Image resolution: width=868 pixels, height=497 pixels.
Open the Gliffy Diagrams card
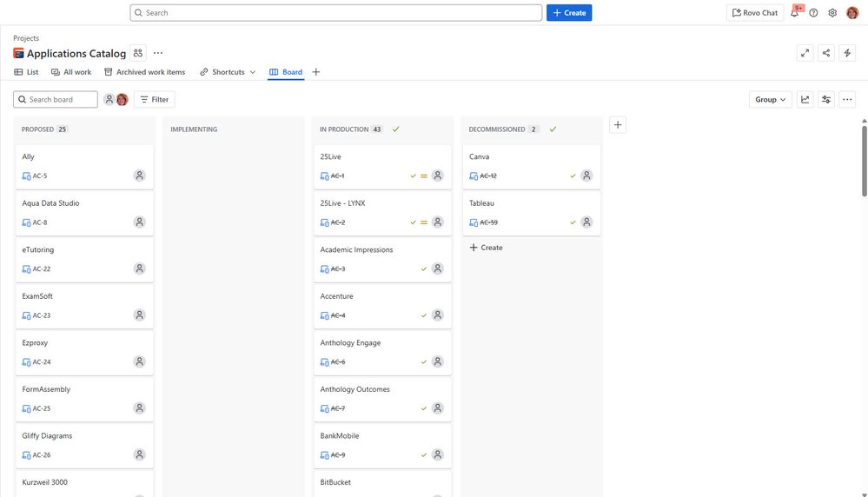[x=84, y=445]
